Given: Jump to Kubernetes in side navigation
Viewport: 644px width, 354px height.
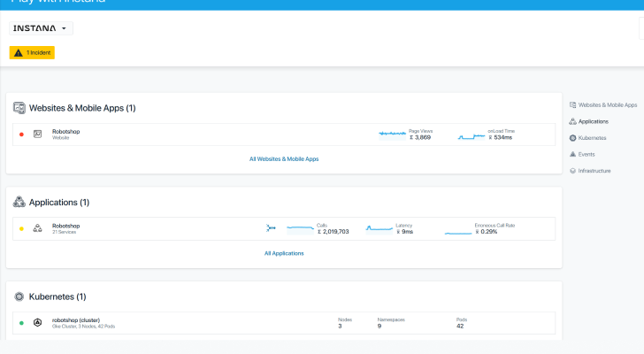Looking at the screenshot, I should click(x=592, y=138).
